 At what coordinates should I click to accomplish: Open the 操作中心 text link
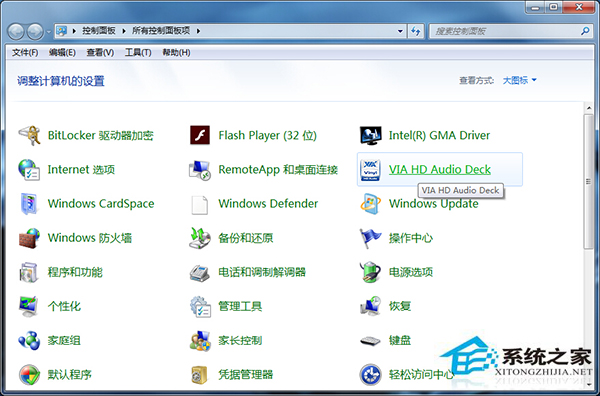coord(411,238)
